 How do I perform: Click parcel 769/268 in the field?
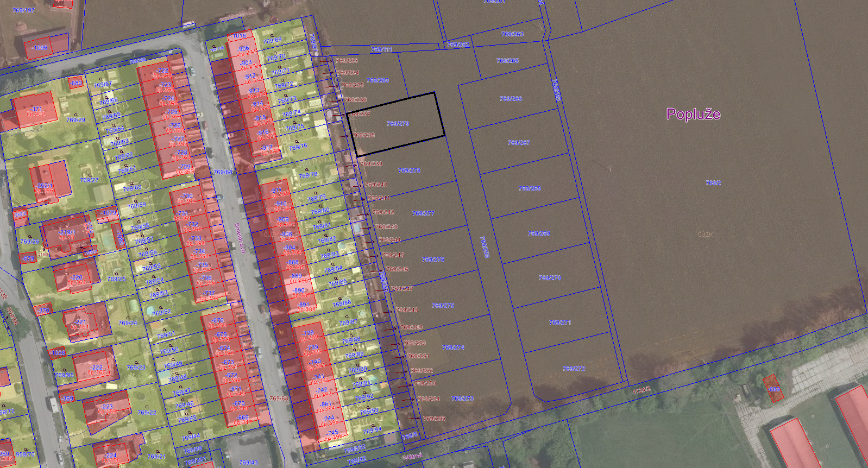point(530,188)
